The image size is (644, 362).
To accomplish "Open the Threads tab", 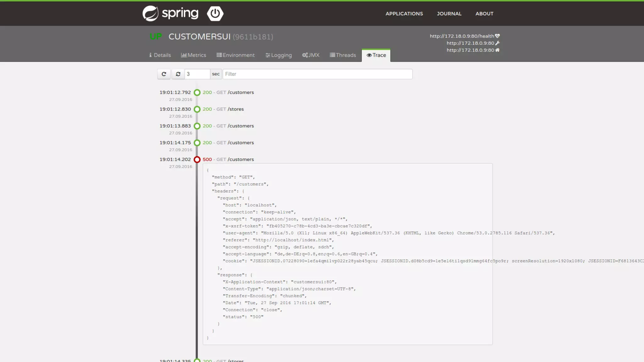I will (x=343, y=55).
